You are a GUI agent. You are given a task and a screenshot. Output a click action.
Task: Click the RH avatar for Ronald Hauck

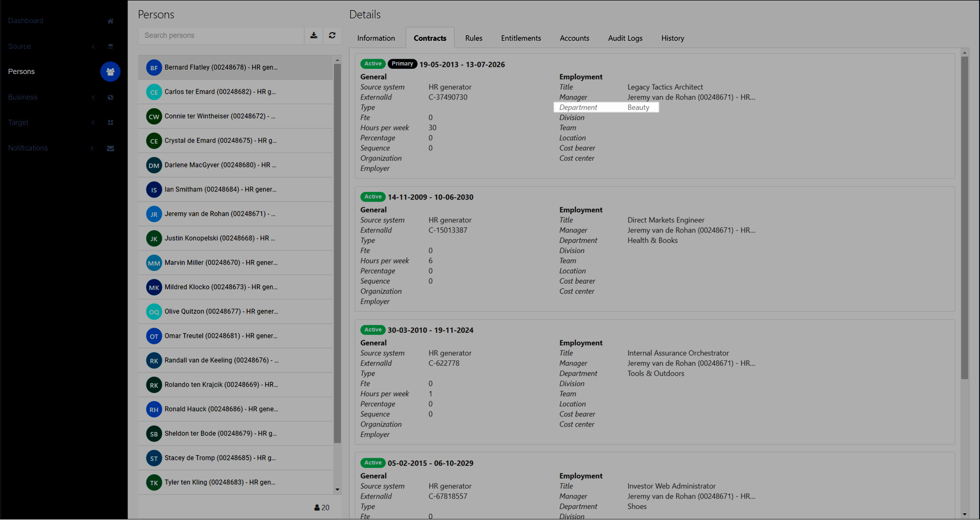pyautogui.click(x=154, y=409)
